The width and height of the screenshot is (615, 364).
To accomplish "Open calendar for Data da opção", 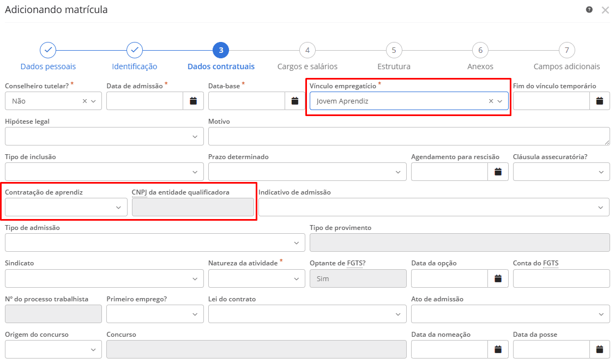I will coord(498,278).
